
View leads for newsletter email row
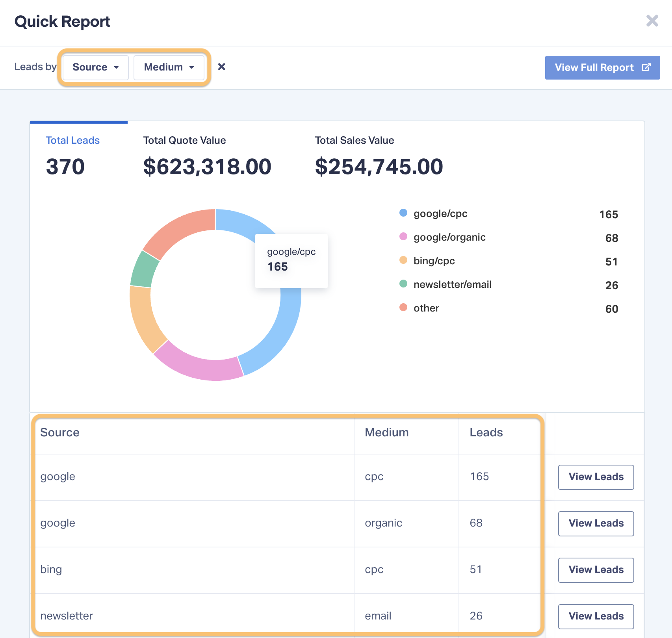tap(596, 616)
